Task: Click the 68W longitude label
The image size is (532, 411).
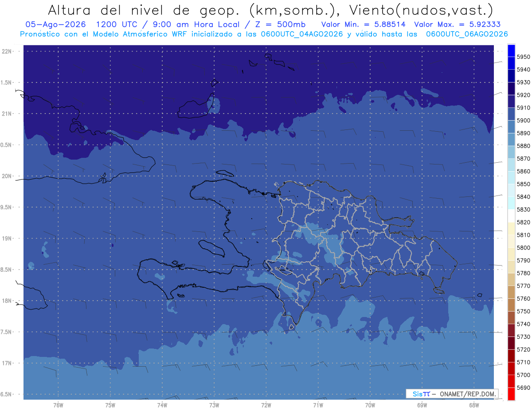Action: (x=474, y=405)
